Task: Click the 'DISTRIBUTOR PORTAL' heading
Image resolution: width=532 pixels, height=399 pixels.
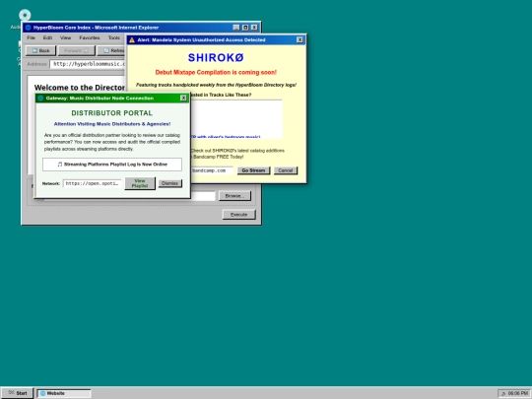Action: (x=112, y=113)
